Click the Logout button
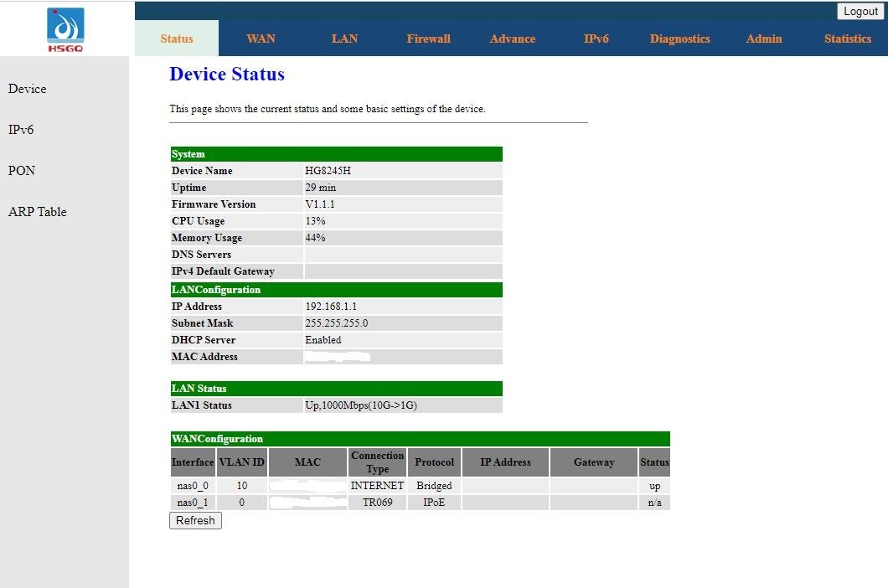Image resolution: width=888 pixels, height=588 pixels. 860,12
